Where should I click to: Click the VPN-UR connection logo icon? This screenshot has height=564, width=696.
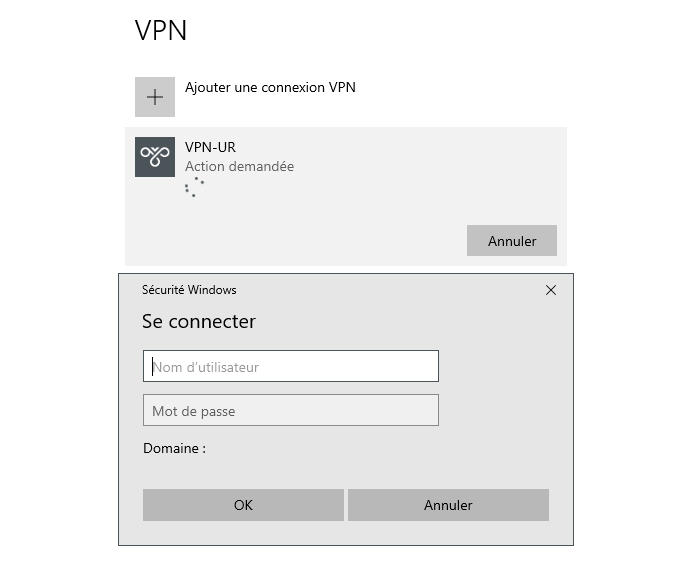(155, 157)
